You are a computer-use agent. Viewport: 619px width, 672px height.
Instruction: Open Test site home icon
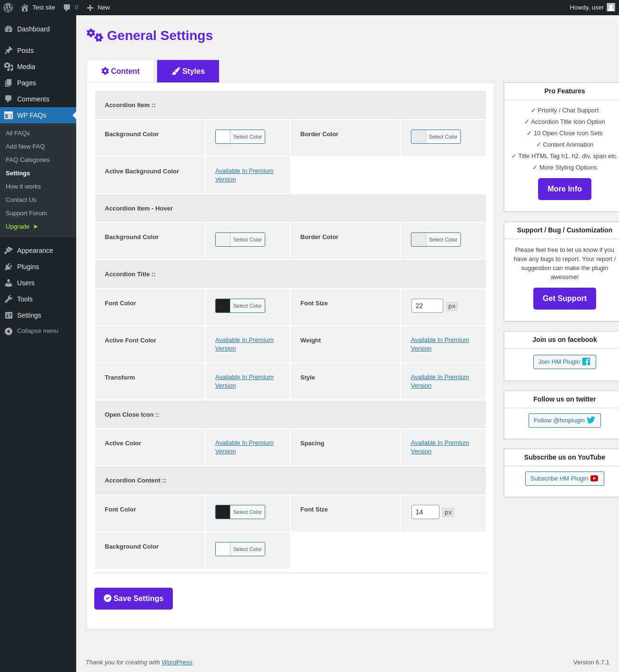tap(25, 8)
